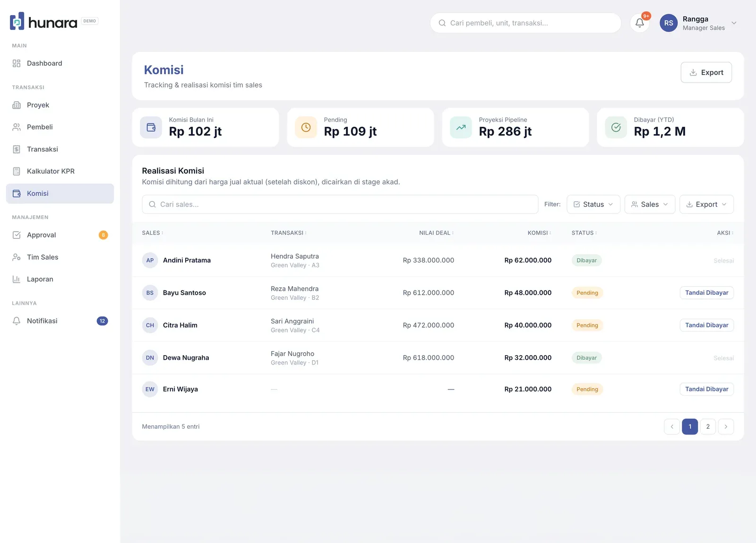Viewport: 756px width, 543px height.
Task: Click the Dashboard grid icon in sidebar
Action: coord(17,63)
